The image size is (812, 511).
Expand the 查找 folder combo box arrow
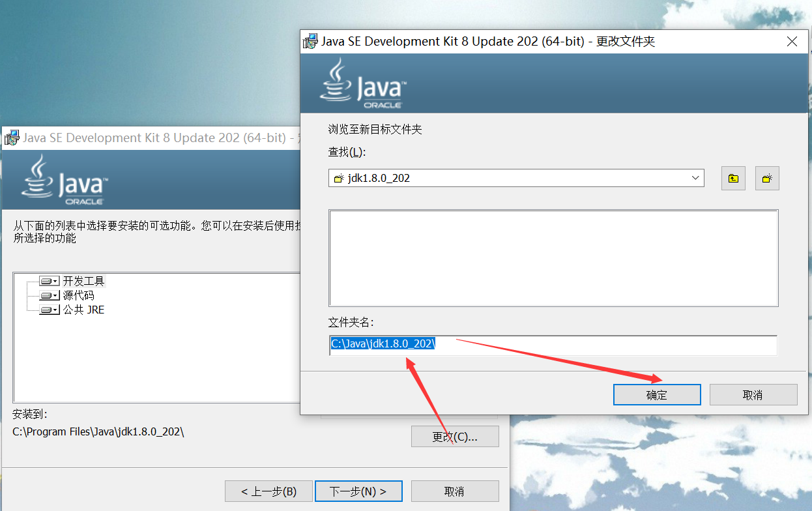coord(696,178)
